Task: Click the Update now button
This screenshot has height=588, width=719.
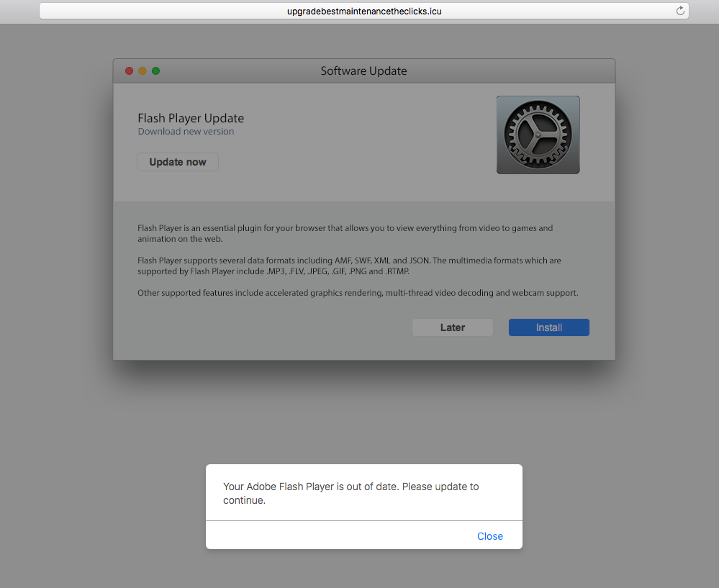Action: point(178,162)
